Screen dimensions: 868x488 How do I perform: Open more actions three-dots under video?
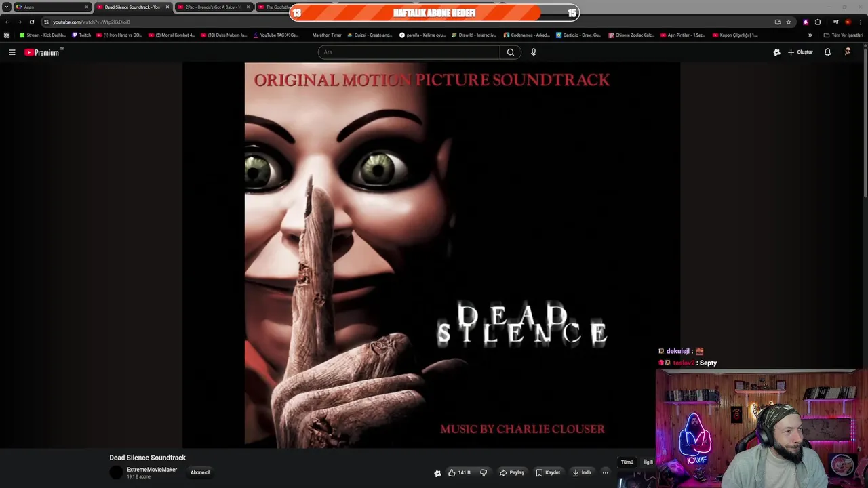[x=606, y=472]
